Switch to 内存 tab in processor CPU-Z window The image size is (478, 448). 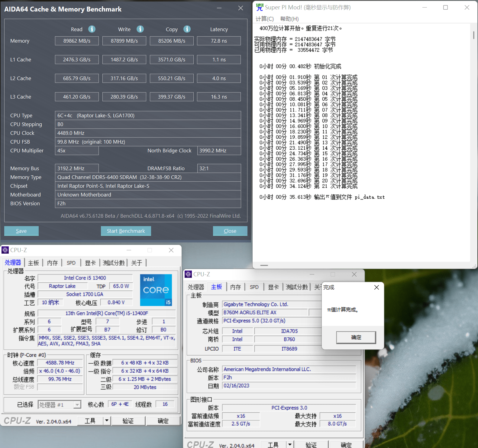tap(52, 263)
